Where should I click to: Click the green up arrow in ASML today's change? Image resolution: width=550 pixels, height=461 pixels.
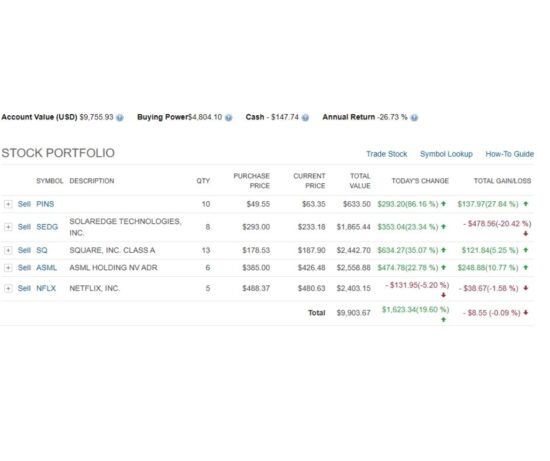pyautogui.click(x=443, y=267)
